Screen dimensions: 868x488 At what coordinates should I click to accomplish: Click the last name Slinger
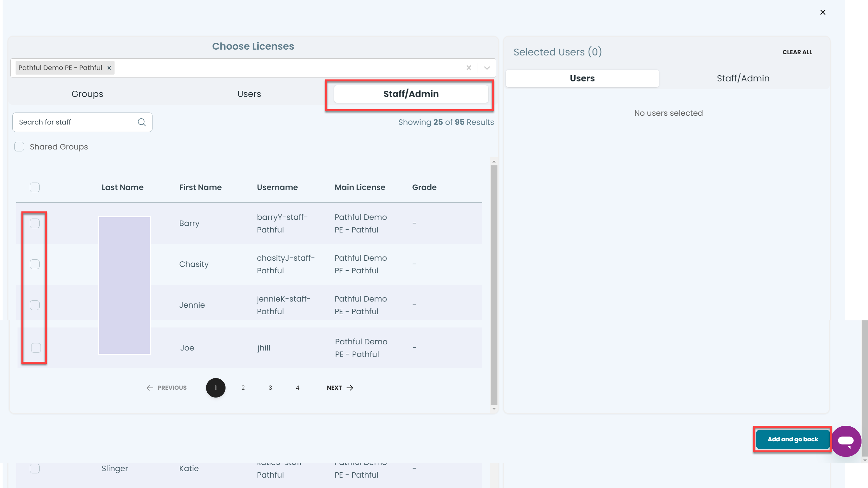(x=115, y=469)
